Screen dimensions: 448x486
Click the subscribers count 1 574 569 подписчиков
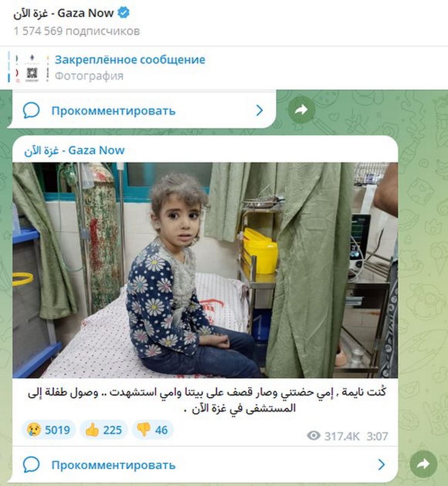click(x=77, y=31)
